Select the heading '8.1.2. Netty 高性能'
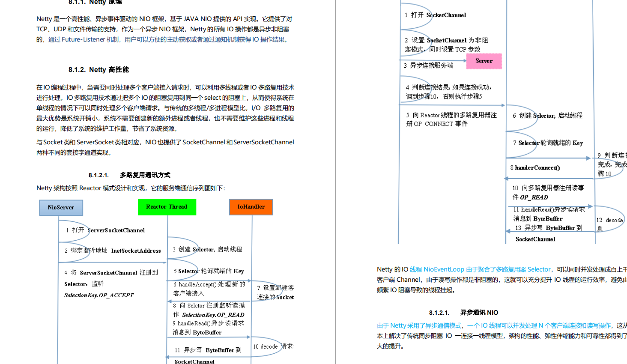This screenshot has height=364, width=627. [x=99, y=69]
